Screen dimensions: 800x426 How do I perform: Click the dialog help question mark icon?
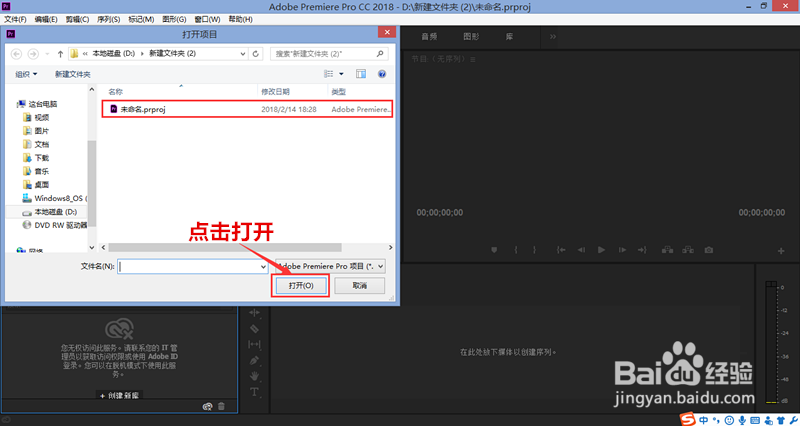(x=382, y=74)
